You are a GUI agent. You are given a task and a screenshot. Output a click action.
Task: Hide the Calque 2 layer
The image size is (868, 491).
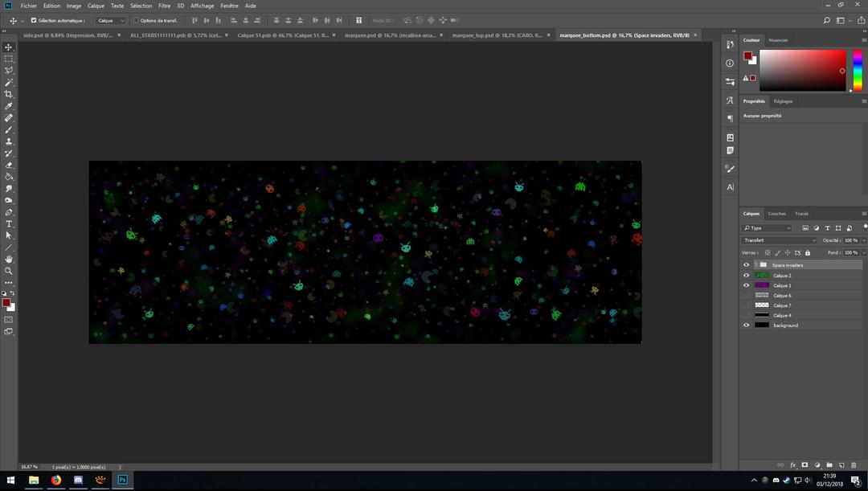[x=746, y=275]
